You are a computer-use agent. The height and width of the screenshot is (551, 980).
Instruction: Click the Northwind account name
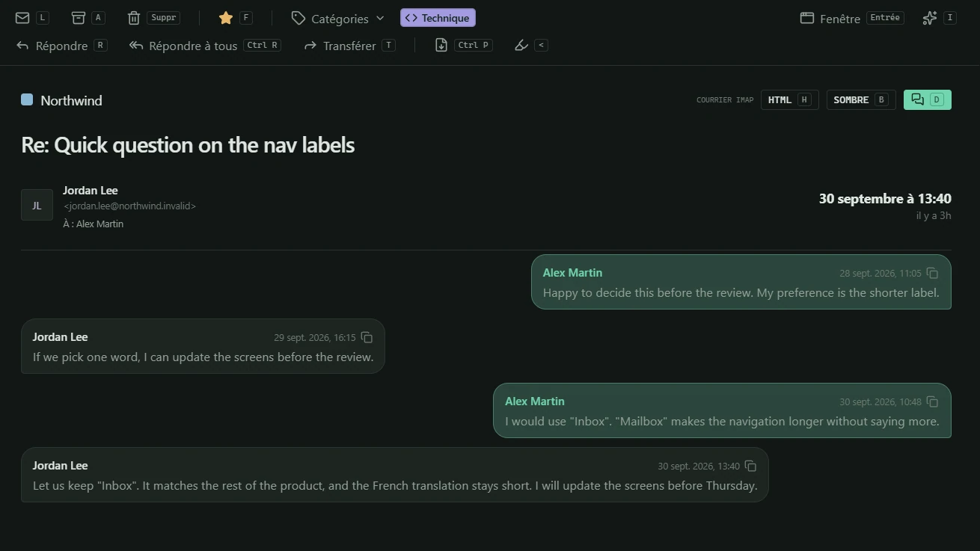(x=71, y=100)
